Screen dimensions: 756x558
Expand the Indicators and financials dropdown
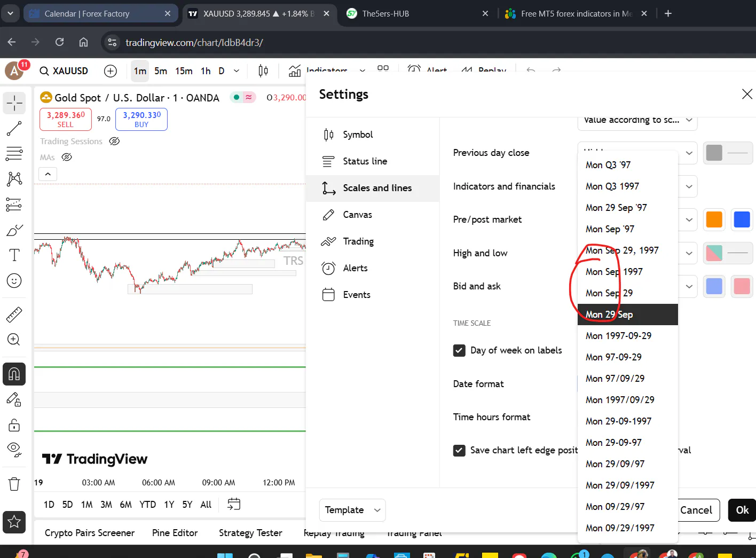click(x=689, y=186)
